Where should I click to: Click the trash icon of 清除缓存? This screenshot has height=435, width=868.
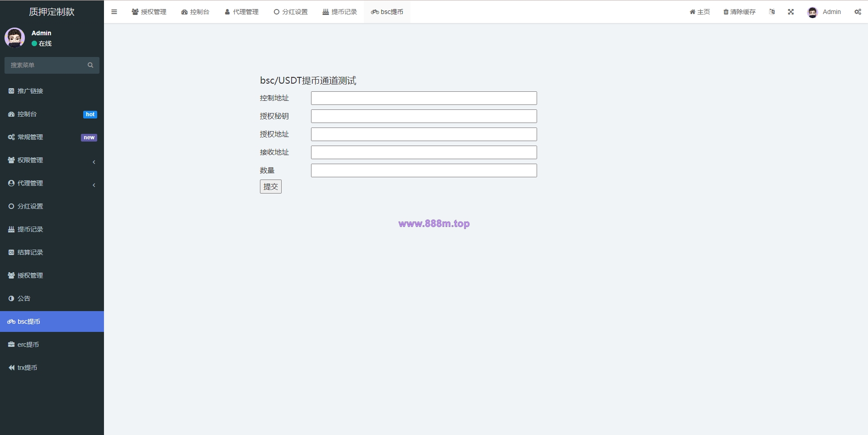pyautogui.click(x=726, y=12)
